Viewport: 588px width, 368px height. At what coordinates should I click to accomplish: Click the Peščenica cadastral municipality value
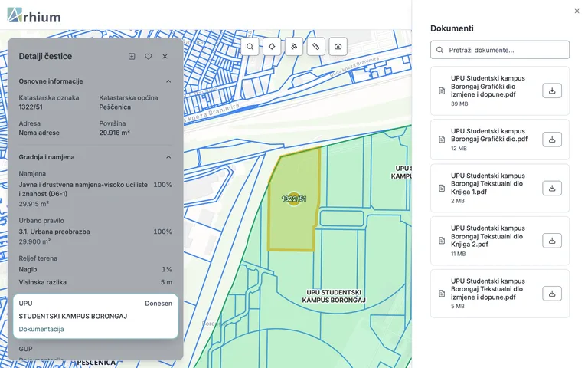[x=115, y=107]
